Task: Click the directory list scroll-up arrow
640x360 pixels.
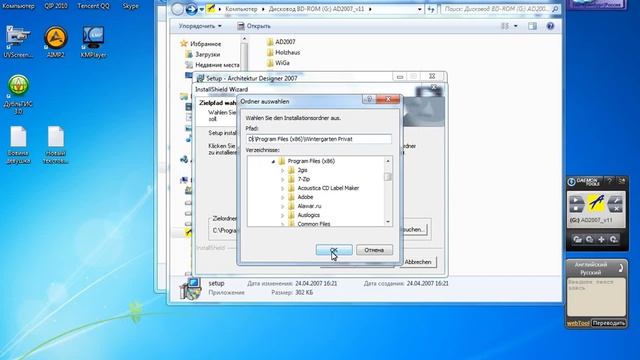Action: [388, 161]
